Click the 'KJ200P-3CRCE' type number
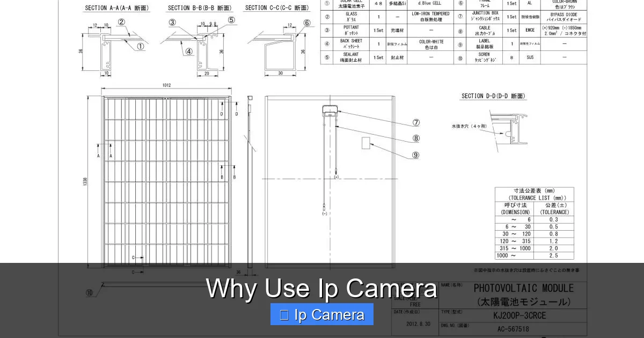644x338 pixels. (x=519, y=316)
